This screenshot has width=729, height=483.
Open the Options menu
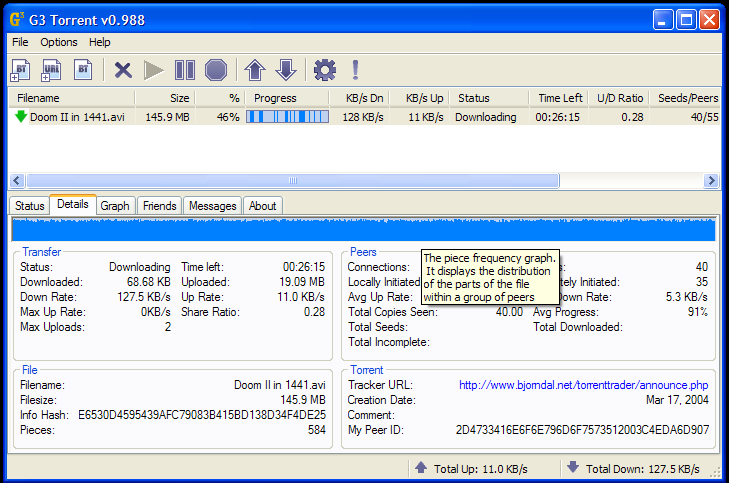click(59, 43)
